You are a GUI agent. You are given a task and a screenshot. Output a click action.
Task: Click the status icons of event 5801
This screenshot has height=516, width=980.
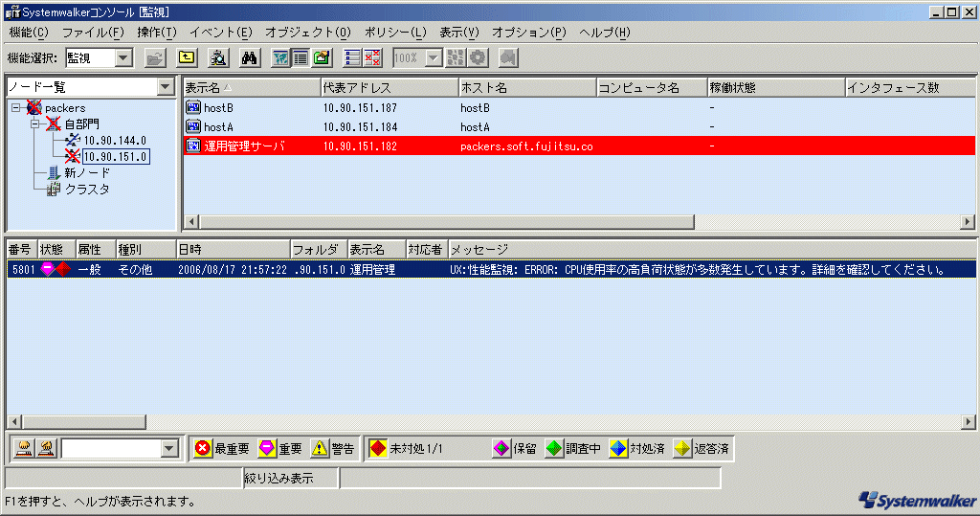[56, 270]
